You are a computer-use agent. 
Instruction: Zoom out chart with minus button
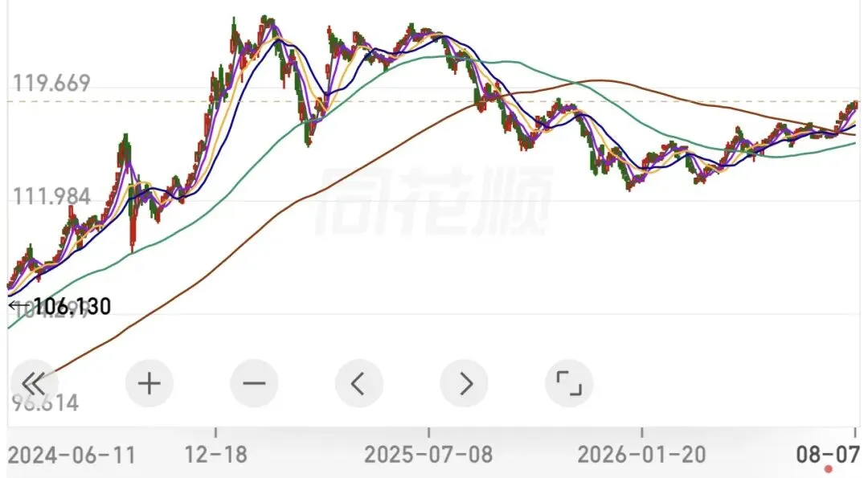[x=254, y=383]
